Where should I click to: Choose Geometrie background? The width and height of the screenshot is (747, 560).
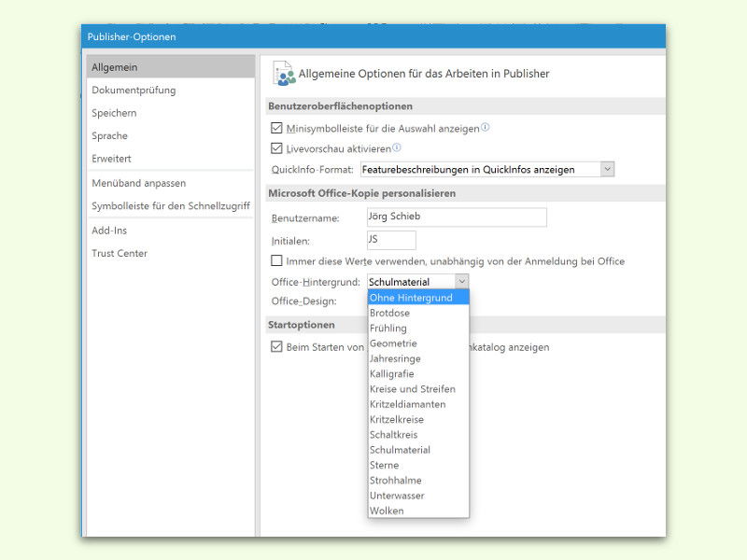[418, 343]
